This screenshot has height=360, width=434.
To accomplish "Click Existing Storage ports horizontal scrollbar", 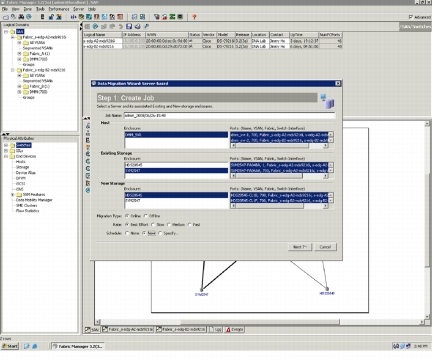I will [279, 176].
